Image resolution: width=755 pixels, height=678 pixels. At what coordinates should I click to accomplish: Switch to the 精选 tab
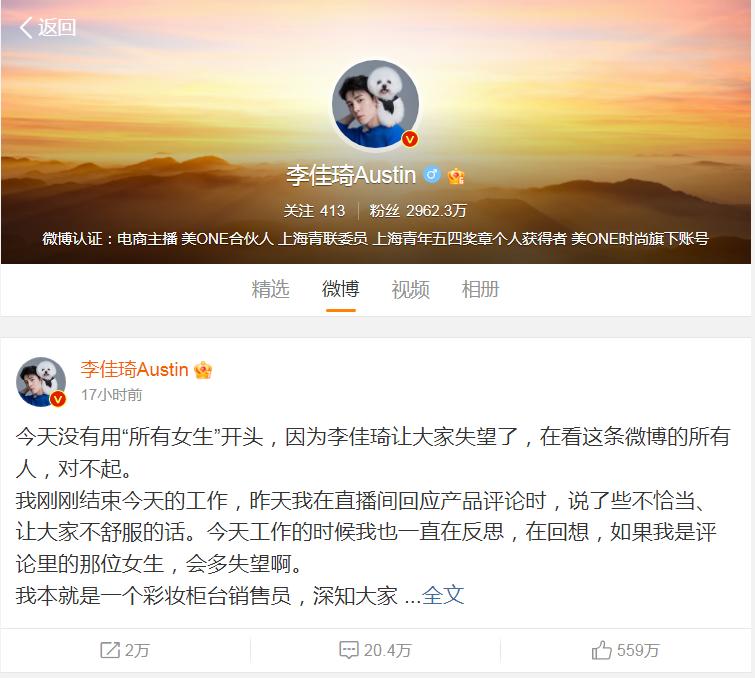point(271,289)
